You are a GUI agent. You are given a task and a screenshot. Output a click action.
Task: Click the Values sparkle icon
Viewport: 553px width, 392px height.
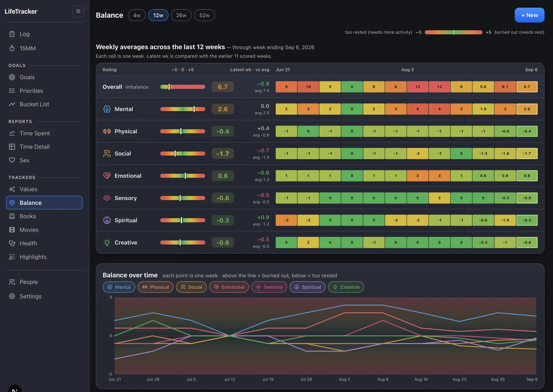pyautogui.click(x=12, y=189)
